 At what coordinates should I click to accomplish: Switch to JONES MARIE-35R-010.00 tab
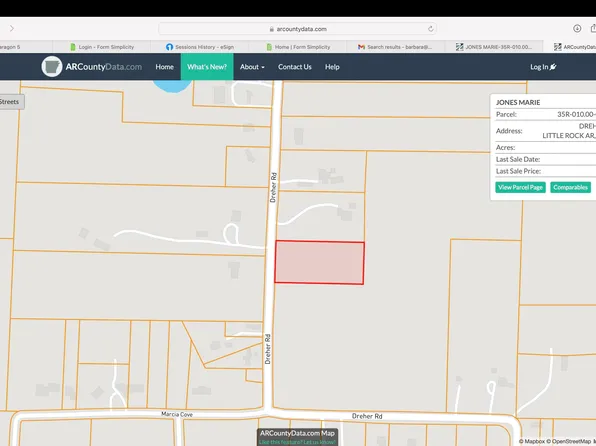coord(494,47)
